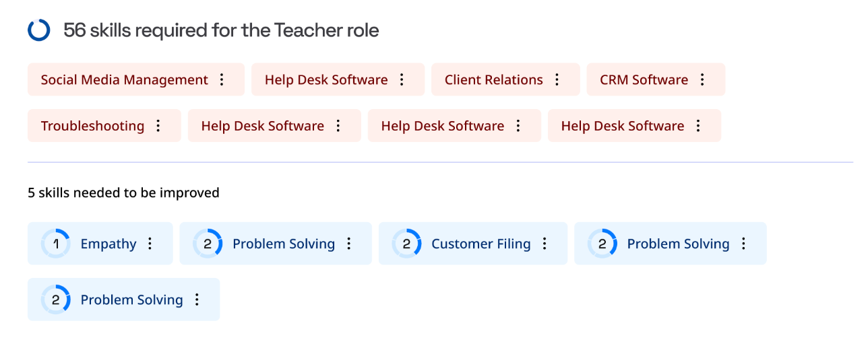Click the "56 skills required" heading text

tap(221, 30)
